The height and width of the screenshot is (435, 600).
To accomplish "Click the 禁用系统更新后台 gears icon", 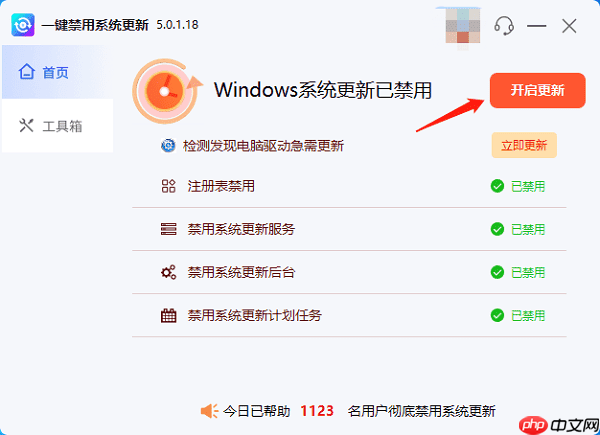I will (x=168, y=272).
